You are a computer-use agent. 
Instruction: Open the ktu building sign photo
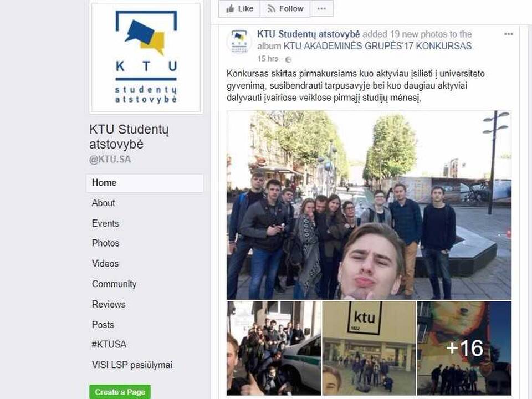click(369, 348)
